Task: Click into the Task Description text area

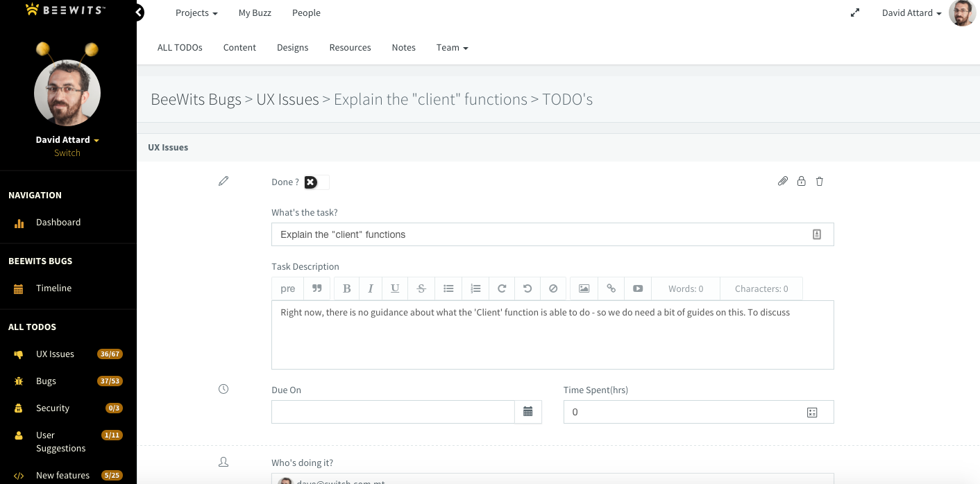Action: coord(552,335)
